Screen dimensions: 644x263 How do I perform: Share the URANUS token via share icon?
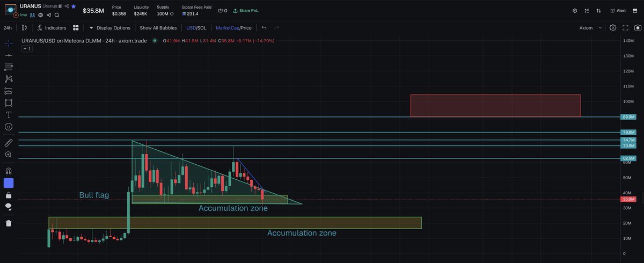[x=67, y=6]
